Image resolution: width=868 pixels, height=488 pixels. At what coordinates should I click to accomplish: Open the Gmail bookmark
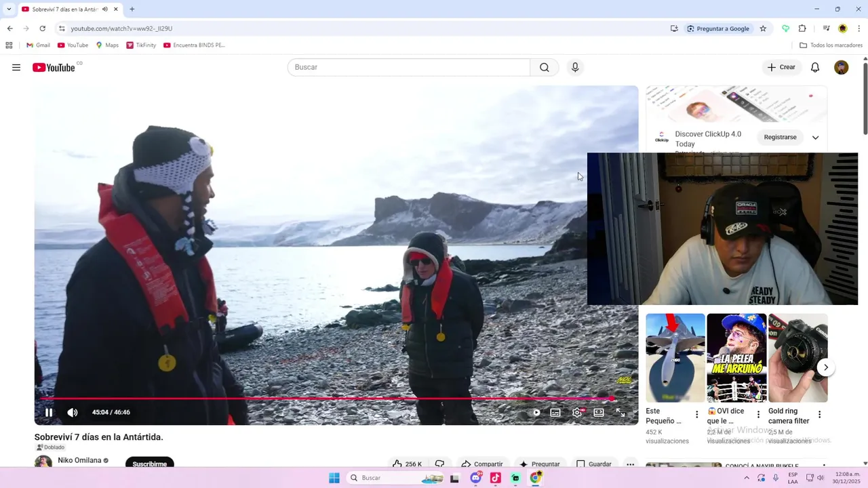38,45
